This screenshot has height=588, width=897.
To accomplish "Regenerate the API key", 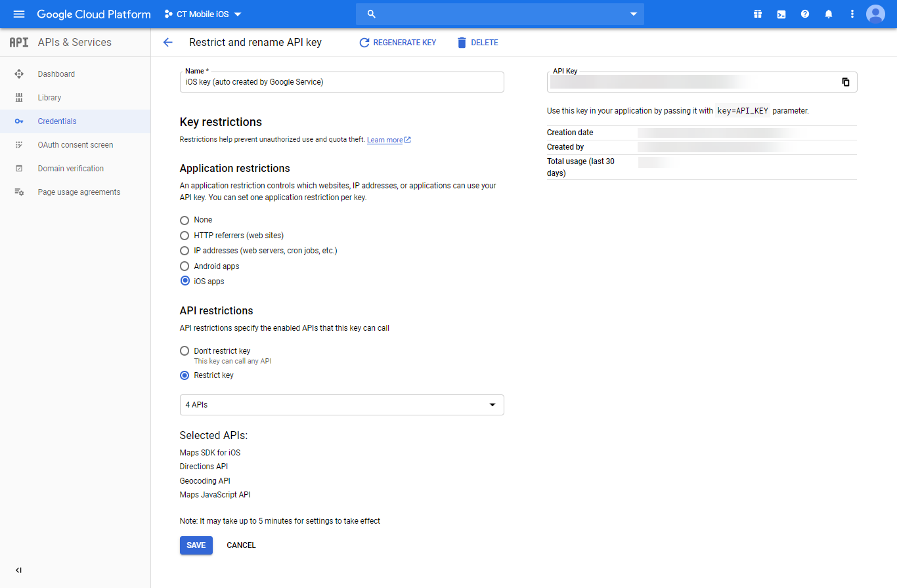I will [397, 42].
